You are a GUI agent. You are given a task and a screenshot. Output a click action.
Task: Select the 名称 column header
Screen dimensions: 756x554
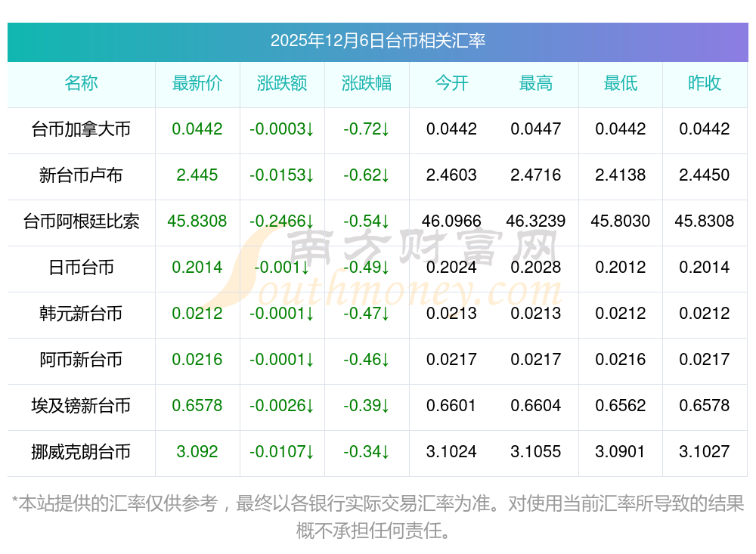pyautogui.click(x=81, y=83)
